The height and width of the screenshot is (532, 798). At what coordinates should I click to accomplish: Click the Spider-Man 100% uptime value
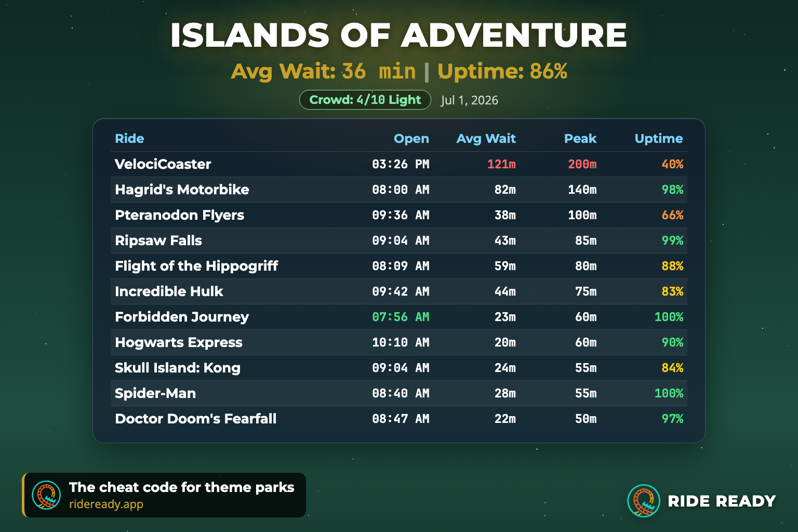pos(669,393)
